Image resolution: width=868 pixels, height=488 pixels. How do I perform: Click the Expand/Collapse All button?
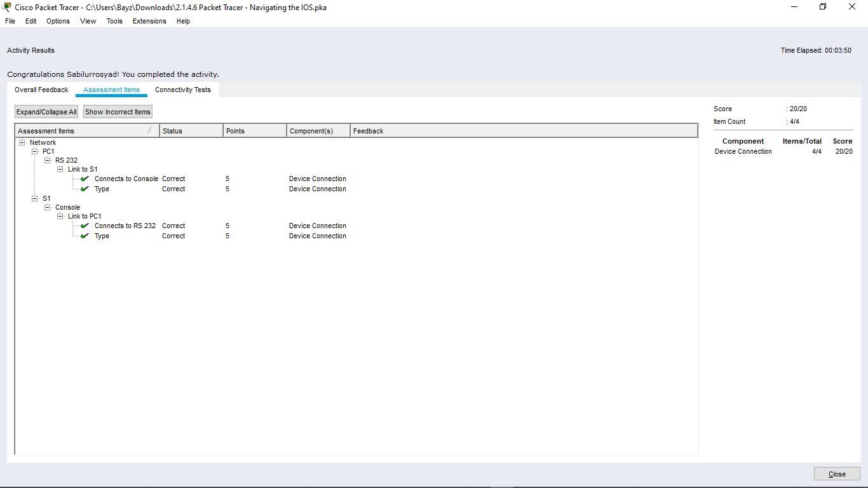pyautogui.click(x=46, y=112)
